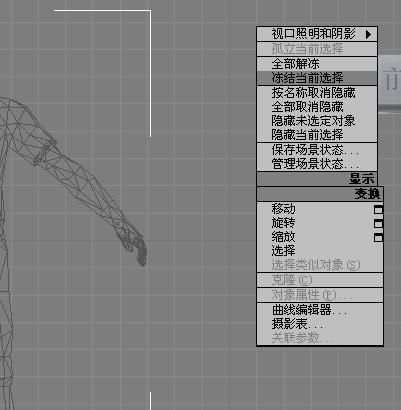401x410 pixels.
Task: Select 旋转 transform option
Action: [320, 223]
